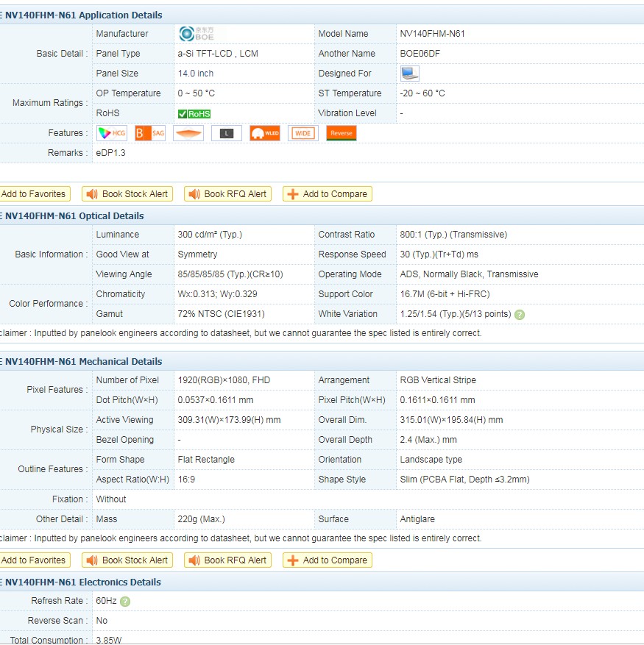This screenshot has width=644, height=645.
Task: Click the refresh rate value 60Hz
Action: 106,601
